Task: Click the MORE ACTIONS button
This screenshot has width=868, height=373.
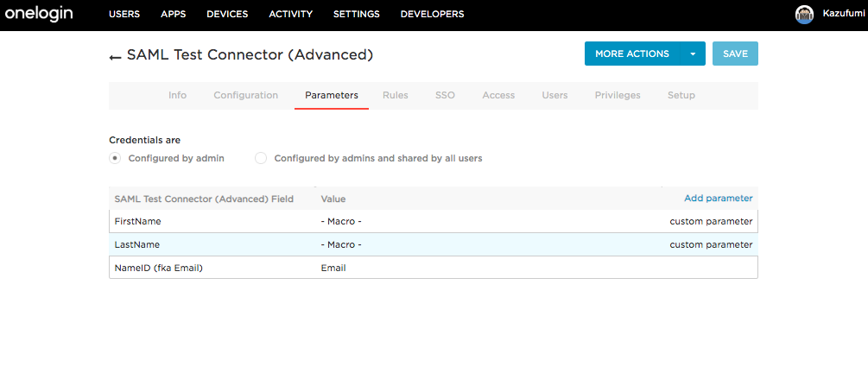Action: tap(632, 54)
